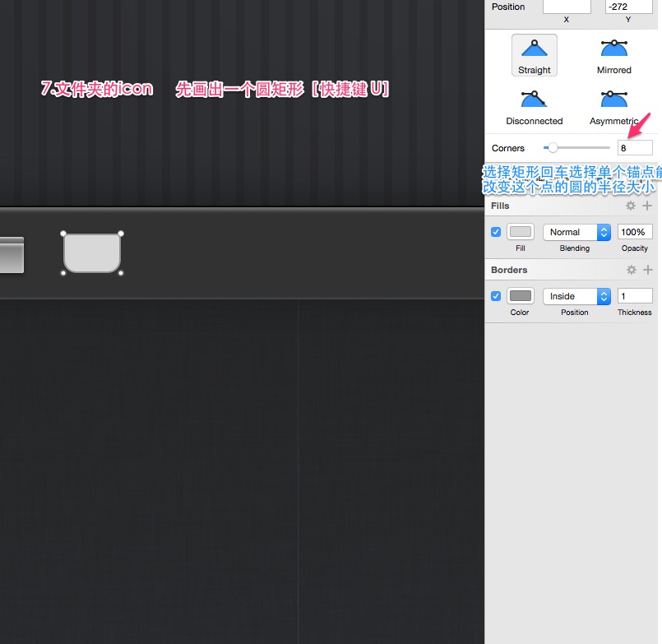Click the rounded rectangle shape on canvas
Screen dimensions: 662x644
pos(92,253)
